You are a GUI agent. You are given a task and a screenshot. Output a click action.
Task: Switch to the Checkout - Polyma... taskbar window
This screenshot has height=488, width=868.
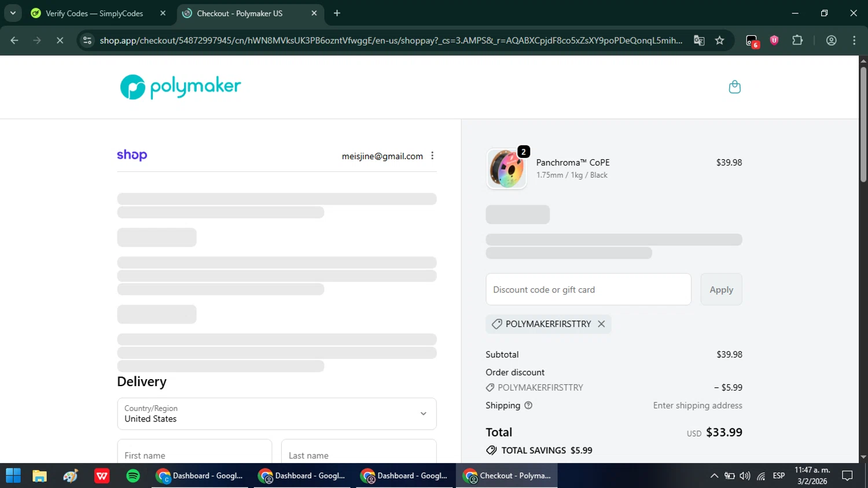tap(507, 476)
